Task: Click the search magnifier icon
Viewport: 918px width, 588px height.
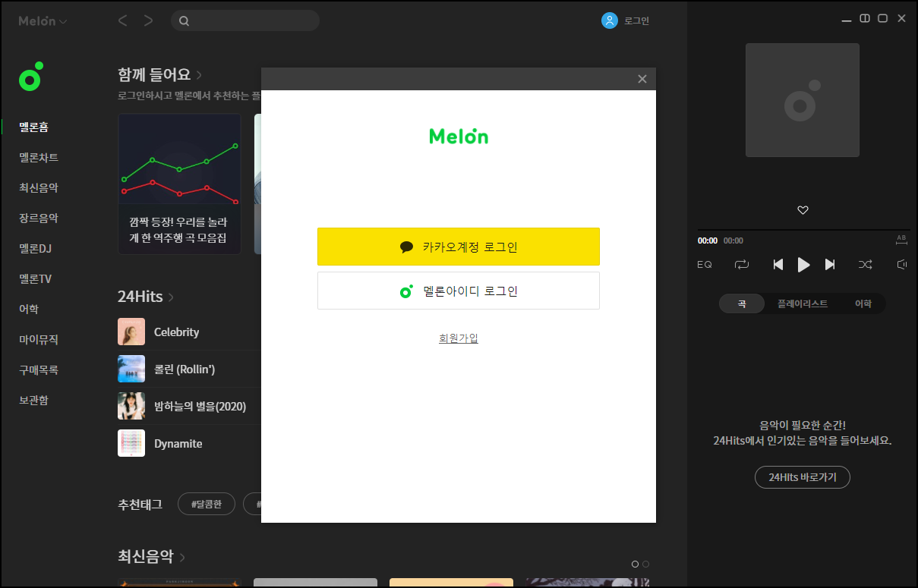Action: [184, 21]
